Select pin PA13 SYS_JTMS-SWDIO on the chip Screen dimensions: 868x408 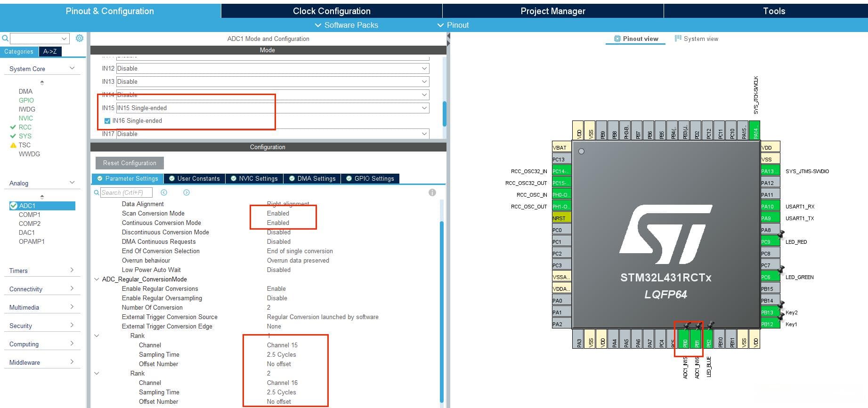click(770, 171)
